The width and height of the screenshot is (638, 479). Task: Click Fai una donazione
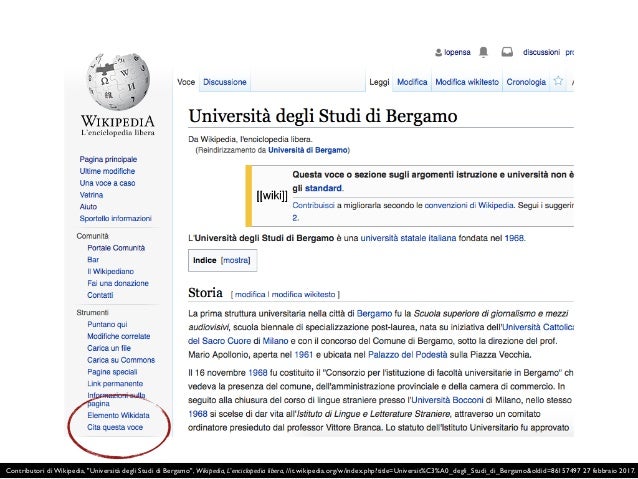click(118, 283)
